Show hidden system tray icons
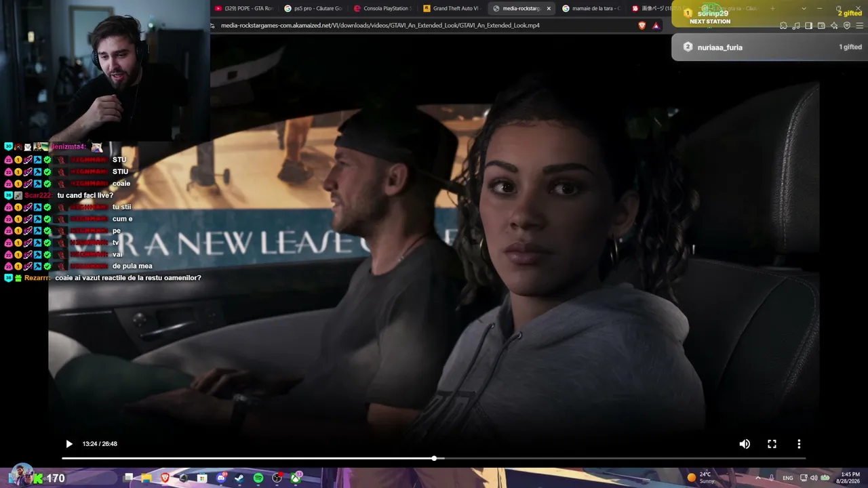 (758, 478)
